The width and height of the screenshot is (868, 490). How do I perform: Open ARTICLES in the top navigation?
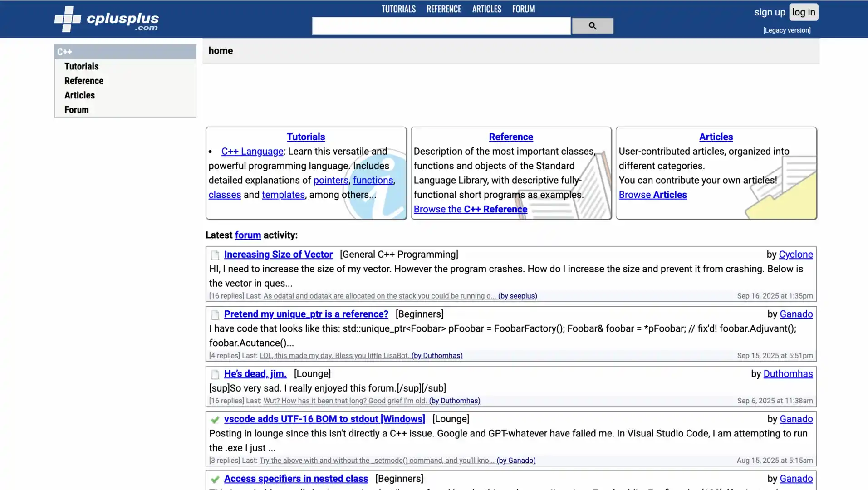click(486, 9)
